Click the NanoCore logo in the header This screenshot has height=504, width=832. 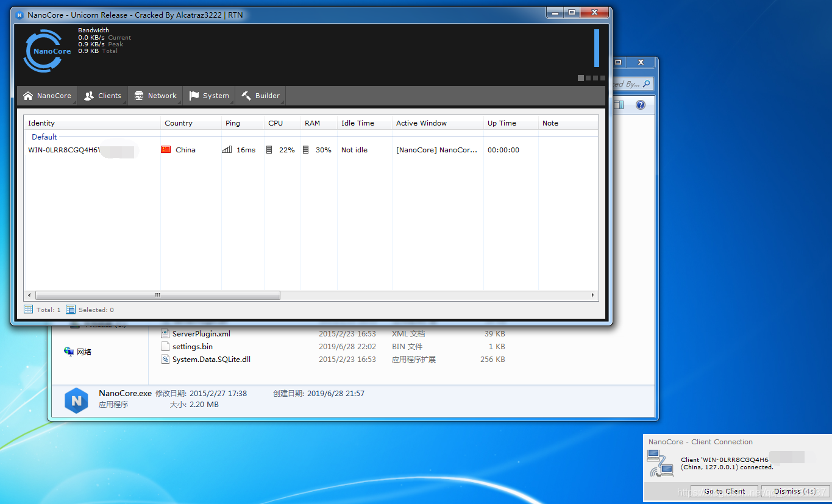coord(48,51)
